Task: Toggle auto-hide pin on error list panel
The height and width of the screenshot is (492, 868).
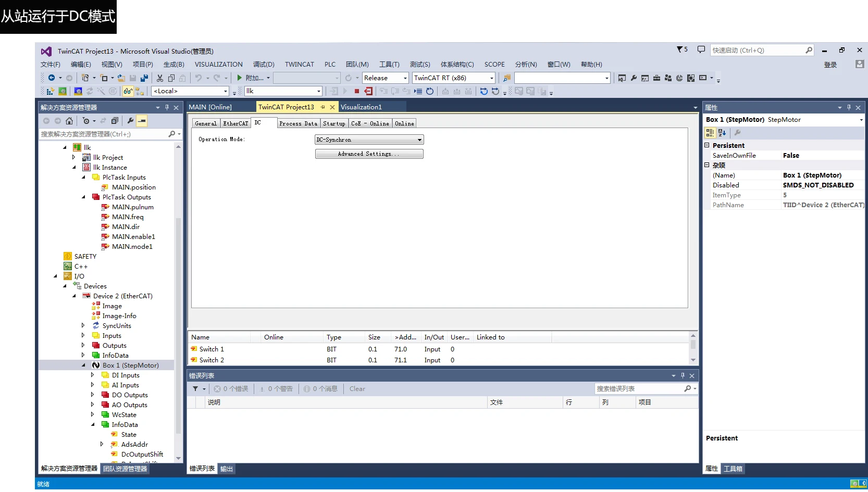Action: (x=683, y=375)
